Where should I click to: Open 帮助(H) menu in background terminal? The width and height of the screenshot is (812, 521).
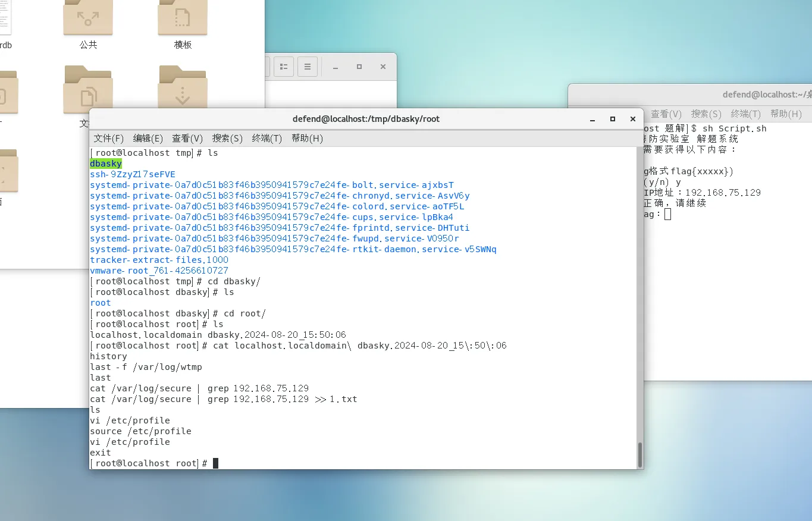tap(786, 114)
